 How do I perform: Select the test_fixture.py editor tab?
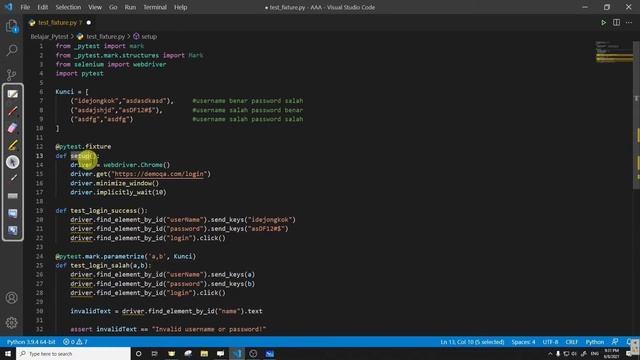coord(60,22)
